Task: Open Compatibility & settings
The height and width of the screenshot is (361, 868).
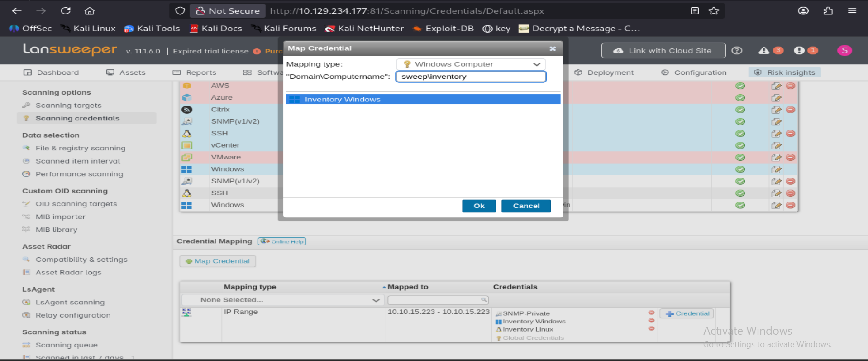Action: [81, 260]
